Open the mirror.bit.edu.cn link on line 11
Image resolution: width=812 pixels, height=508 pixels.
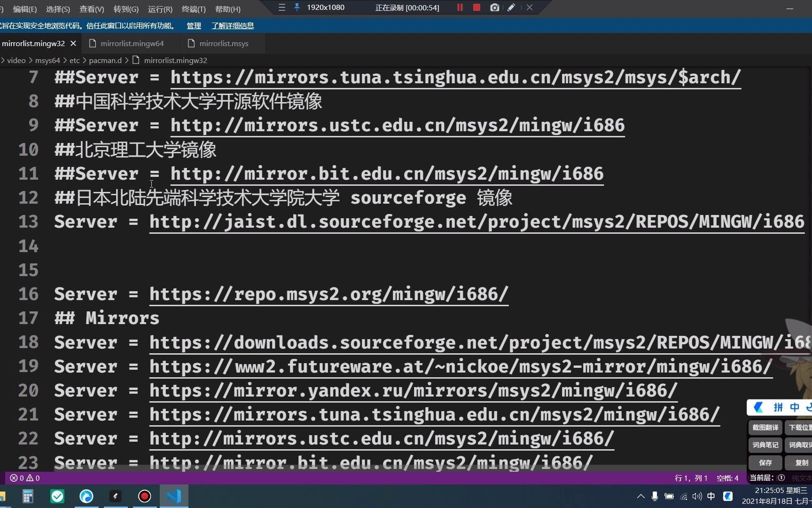point(387,174)
